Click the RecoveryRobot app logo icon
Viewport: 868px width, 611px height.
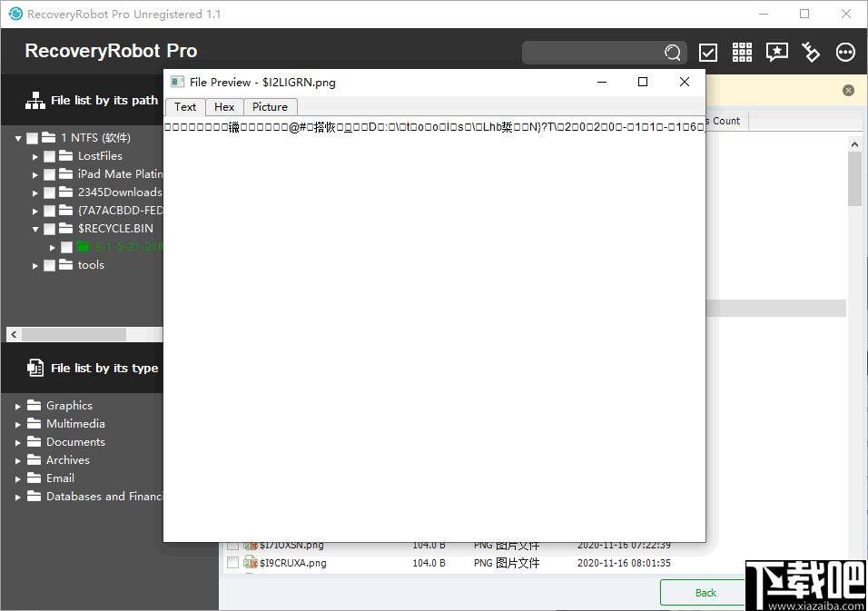(x=15, y=14)
